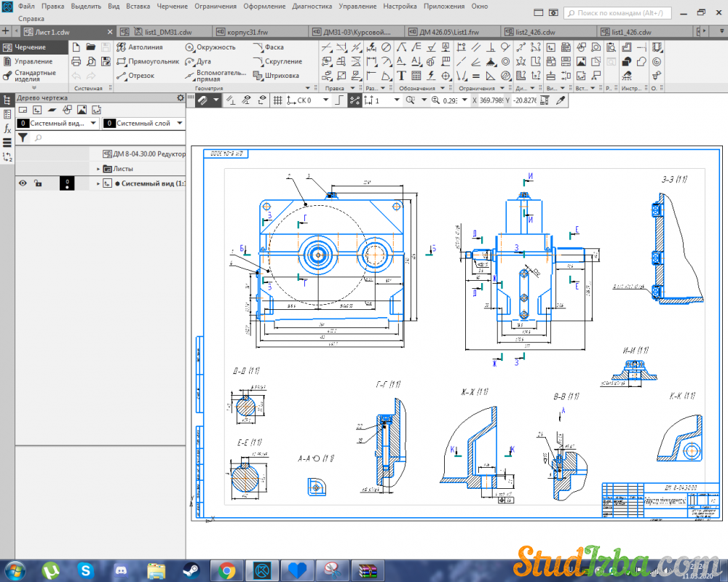Switch to Управление toolbar set
The image size is (728, 582).
33,61
